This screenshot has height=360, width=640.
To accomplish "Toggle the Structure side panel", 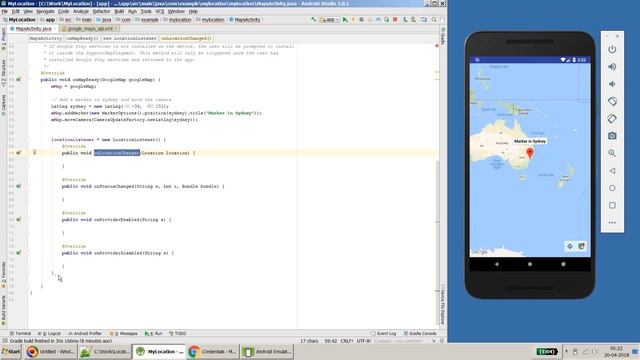I will 3,73.
